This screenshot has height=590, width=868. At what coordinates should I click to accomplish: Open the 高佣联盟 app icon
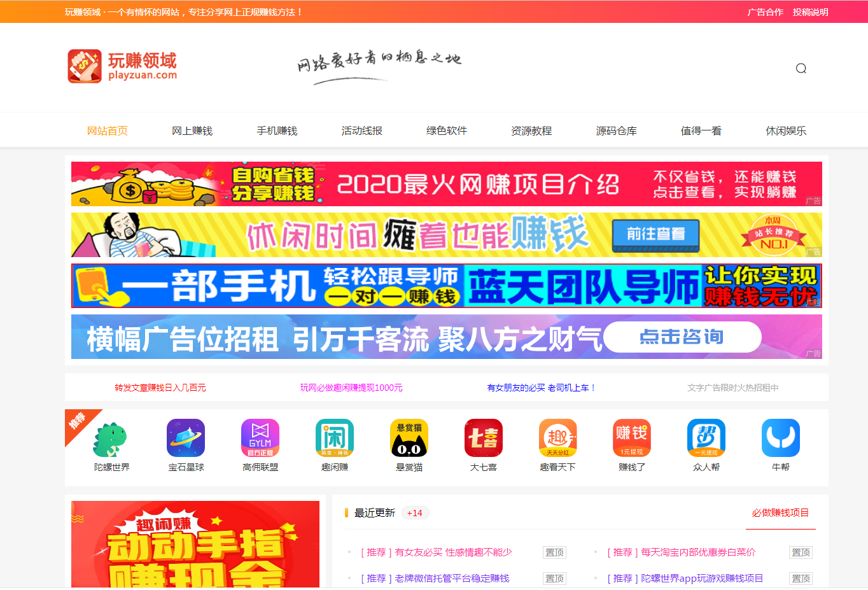coord(260,439)
